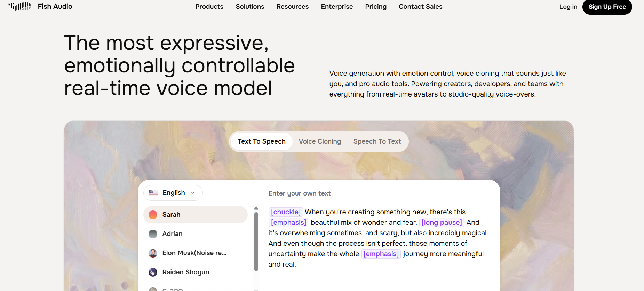The height and width of the screenshot is (291, 644).
Task: Click the US flag icon in language selector
Action: pos(153,193)
